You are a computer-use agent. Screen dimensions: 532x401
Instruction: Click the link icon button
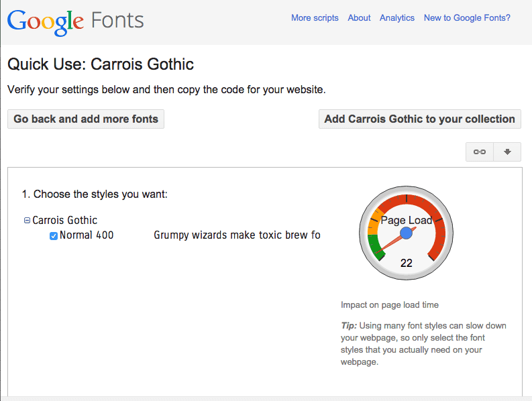(x=480, y=152)
